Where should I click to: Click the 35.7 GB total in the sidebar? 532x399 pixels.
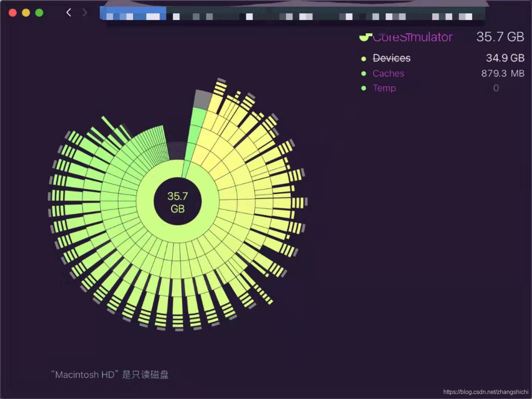pyautogui.click(x=500, y=37)
